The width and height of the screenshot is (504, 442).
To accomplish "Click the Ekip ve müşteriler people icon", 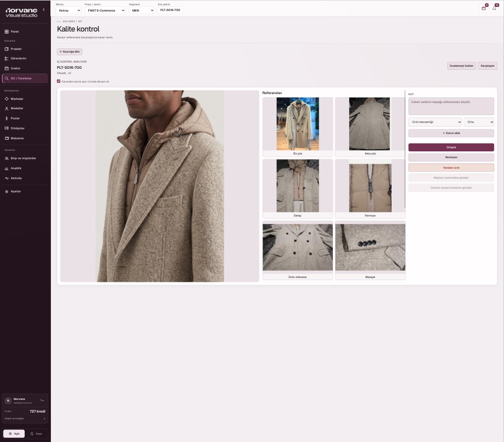I will 6,158.
